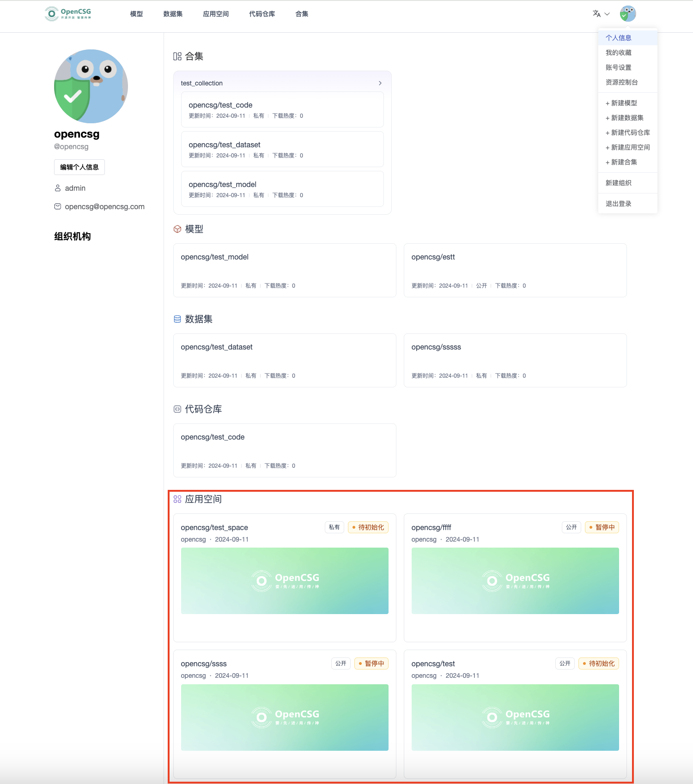The image size is (693, 784).
Task: Click the user avatar in top right
Action: 627,14
